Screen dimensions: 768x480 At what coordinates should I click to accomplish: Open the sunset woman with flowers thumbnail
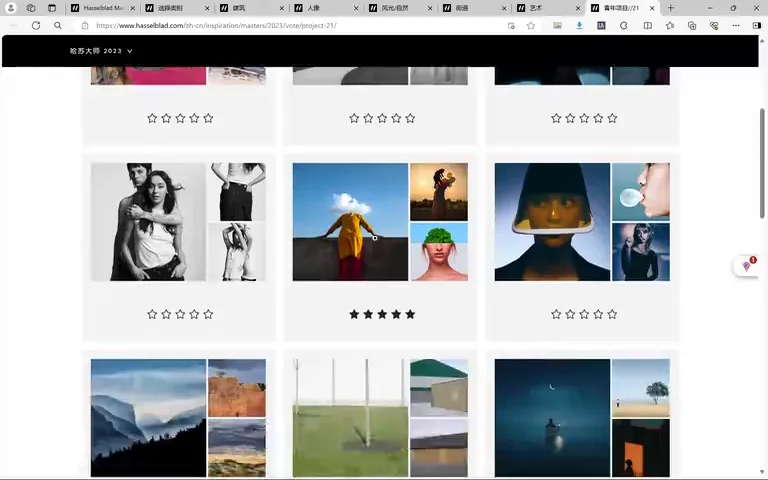(x=439, y=192)
